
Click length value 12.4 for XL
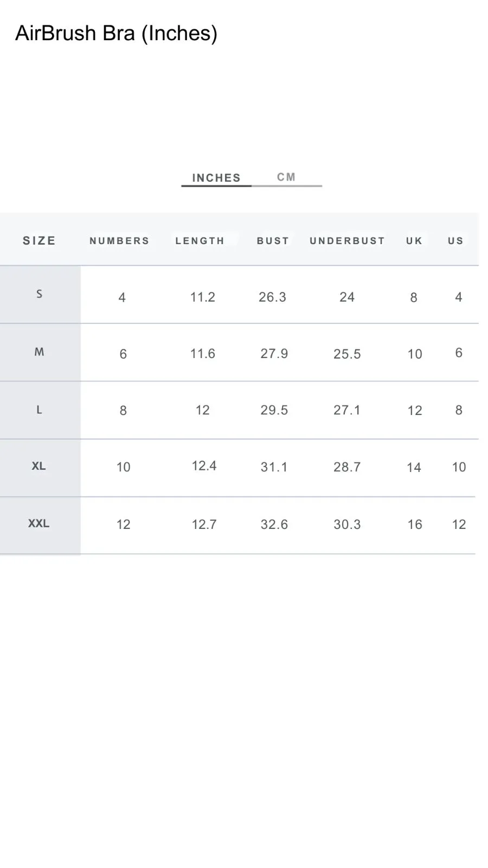[x=204, y=465]
